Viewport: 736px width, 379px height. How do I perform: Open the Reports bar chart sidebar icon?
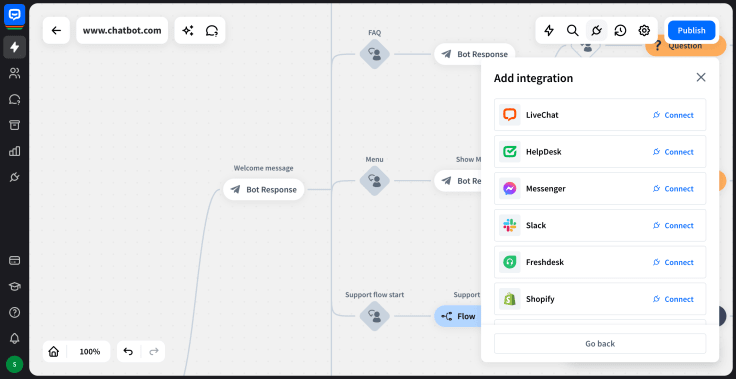click(x=15, y=151)
